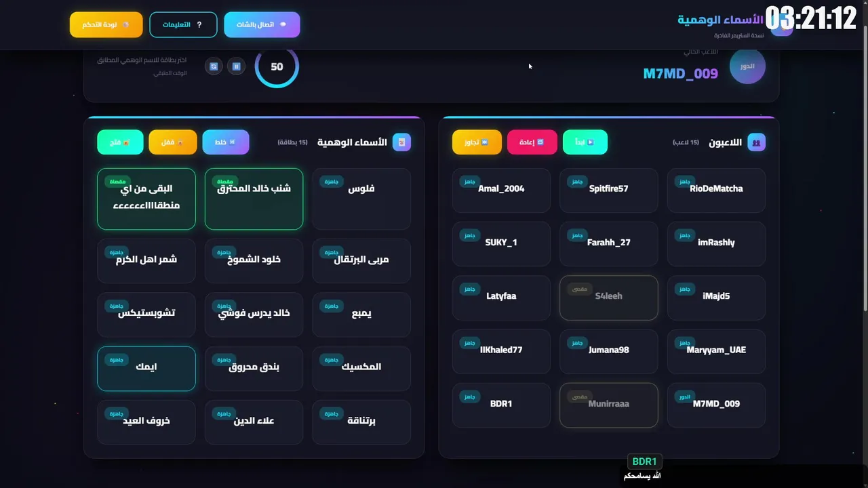Select player card Spitfire57

[x=609, y=190]
